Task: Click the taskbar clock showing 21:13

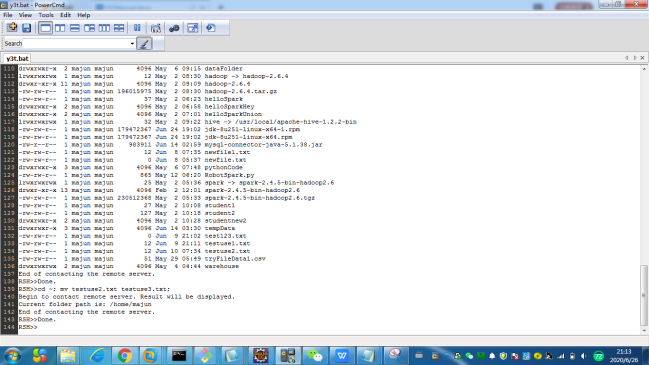Action: click(623, 356)
